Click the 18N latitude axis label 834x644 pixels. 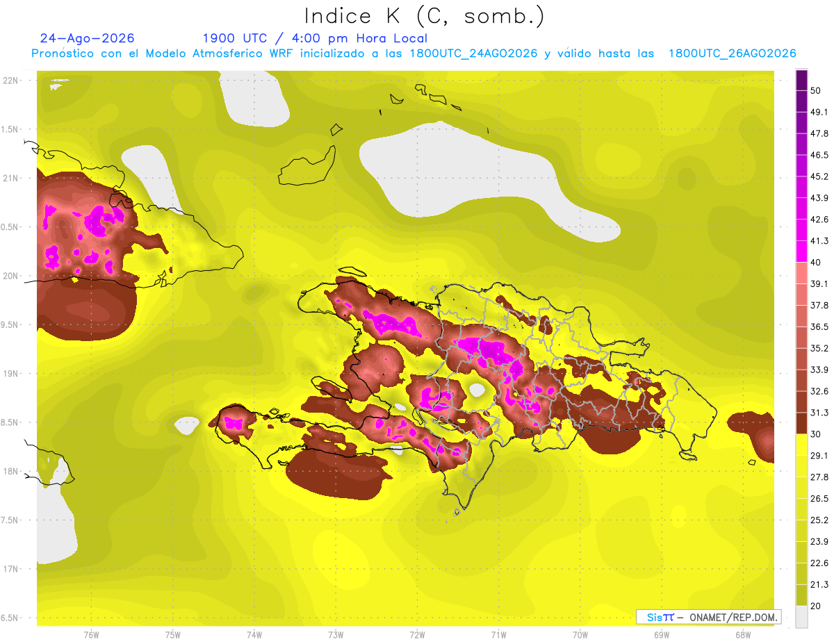pos(10,471)
